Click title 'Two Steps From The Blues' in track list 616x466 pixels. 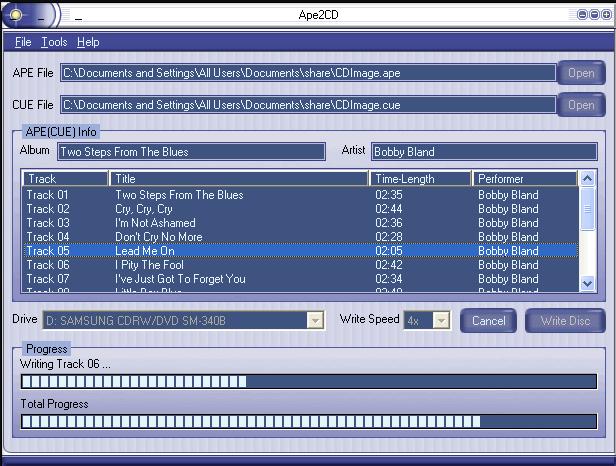tap(179, 195)
